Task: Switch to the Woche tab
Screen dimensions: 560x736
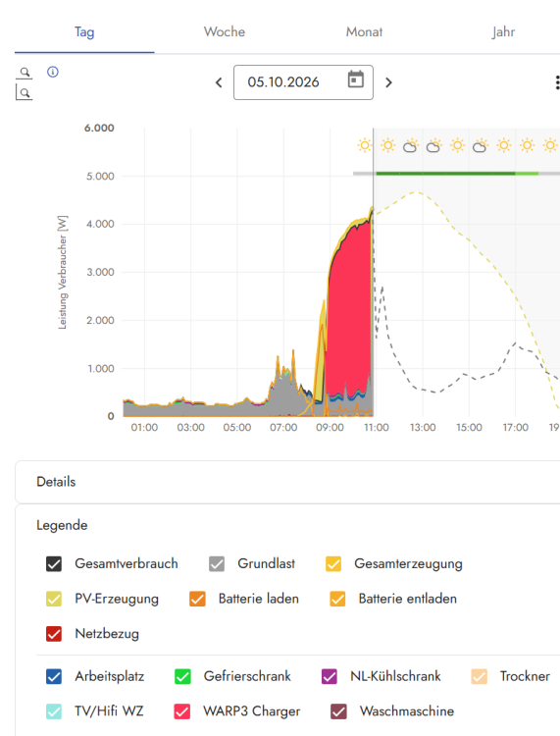Action: (x=225, y=32)
